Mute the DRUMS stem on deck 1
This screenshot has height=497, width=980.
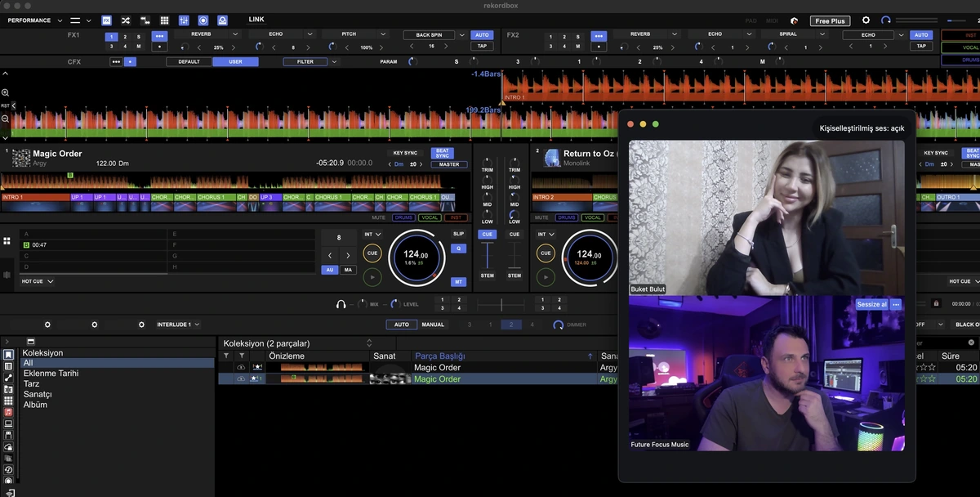point(403,217)
